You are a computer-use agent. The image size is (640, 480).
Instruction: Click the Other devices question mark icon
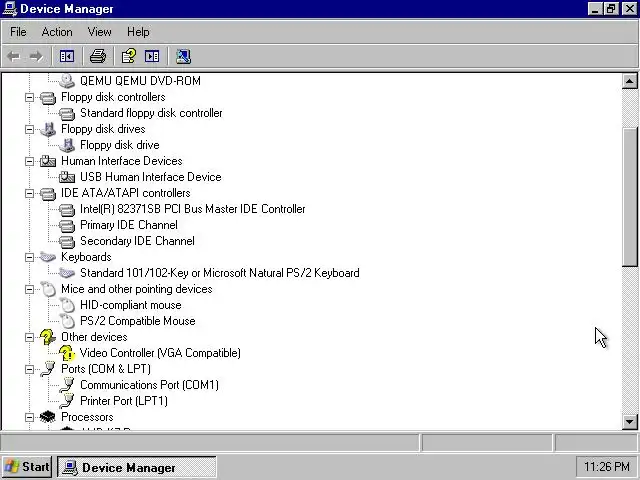point(47,337)
